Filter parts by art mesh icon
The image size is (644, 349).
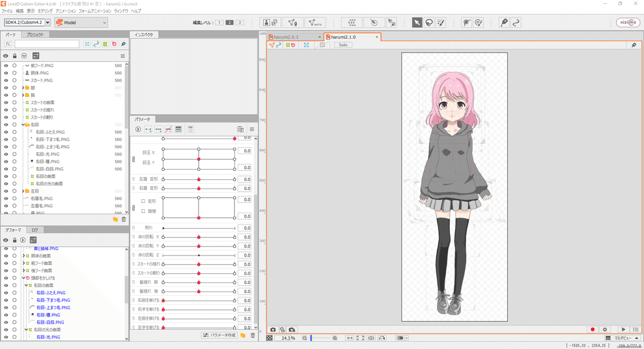point(87,44)
